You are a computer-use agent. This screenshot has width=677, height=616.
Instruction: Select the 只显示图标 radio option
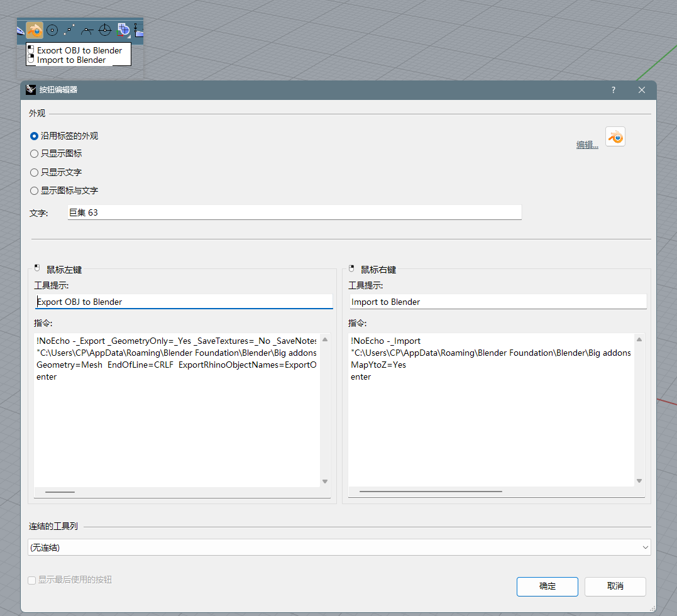point(33,153)
